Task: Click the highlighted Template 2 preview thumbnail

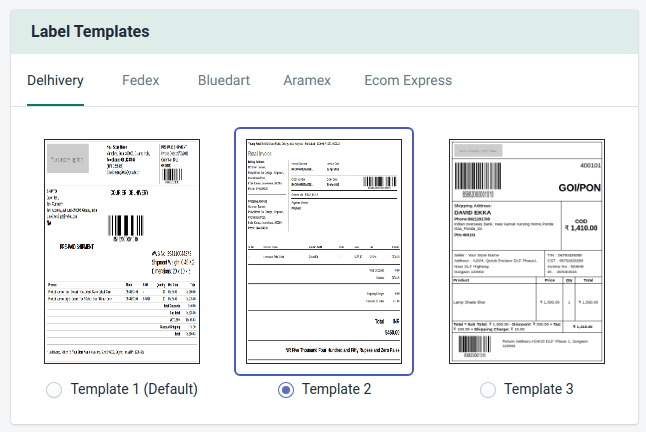Action: click(323, 251)
